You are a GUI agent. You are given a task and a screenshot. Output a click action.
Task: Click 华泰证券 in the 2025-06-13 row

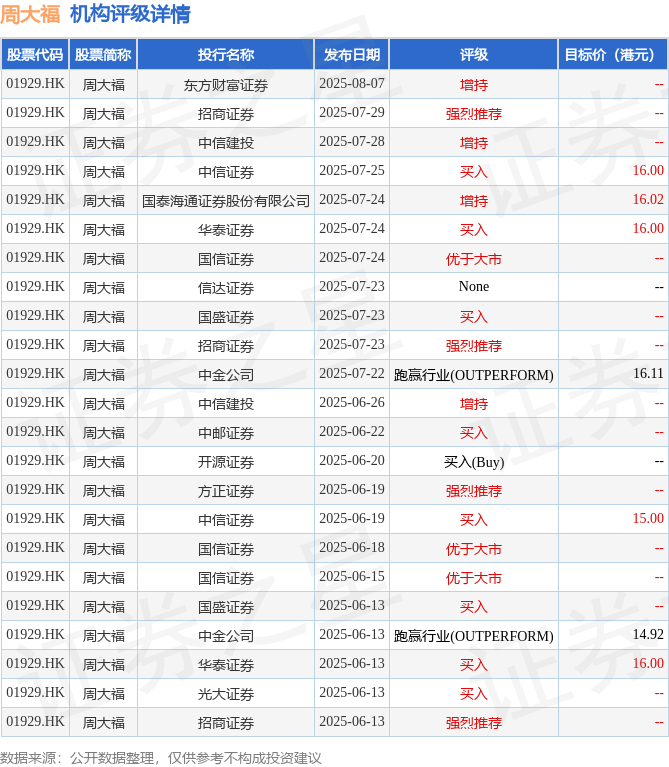(x=226, y=665)
